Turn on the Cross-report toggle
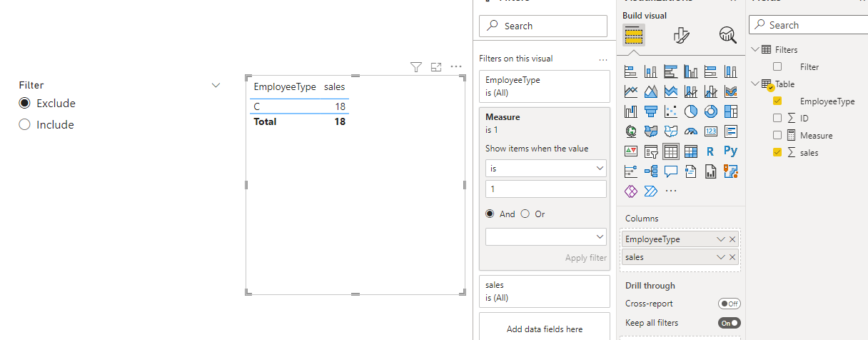The height and width of the screenshot is (340, 868). [730, 304]
